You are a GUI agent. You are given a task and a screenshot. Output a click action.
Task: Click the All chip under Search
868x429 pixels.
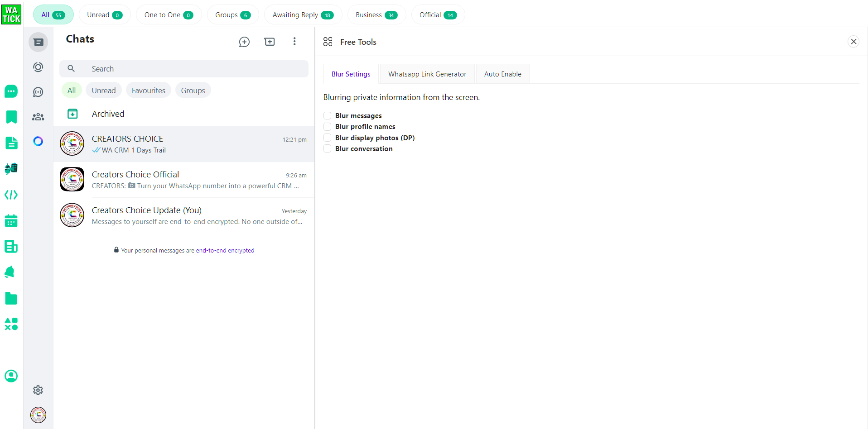coord(72,91)
